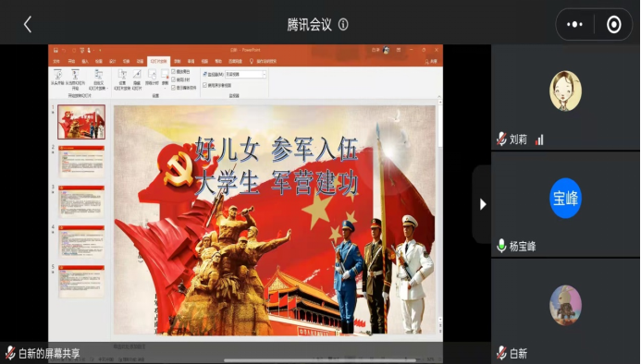Viewport: 641px width, 364px height.
Task: Switch to the 文件 File tab in PowerPoint
Action: 56,61
